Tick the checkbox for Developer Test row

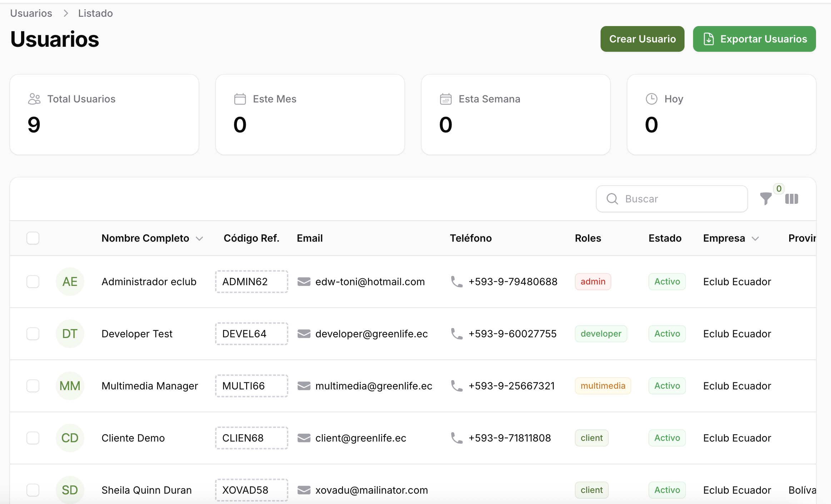(x=33, y=334)
